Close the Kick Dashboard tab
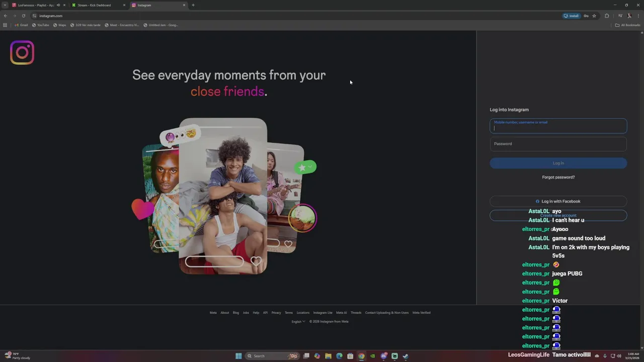This screenshot has height=362, width=644. coord(124,5)
